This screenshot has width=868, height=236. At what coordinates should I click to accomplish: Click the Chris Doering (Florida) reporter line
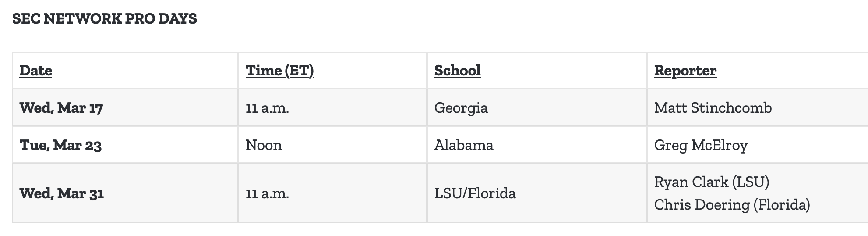[x=732, y=205]
